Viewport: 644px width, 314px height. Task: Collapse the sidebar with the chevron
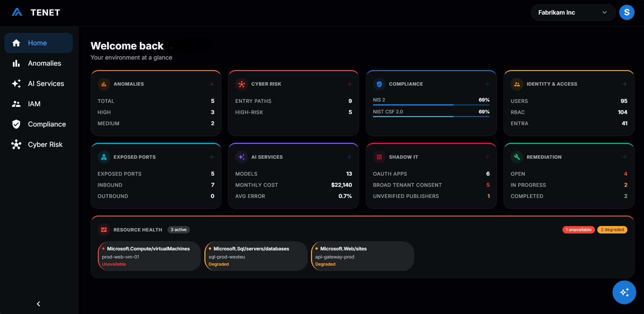coord(39,304)
